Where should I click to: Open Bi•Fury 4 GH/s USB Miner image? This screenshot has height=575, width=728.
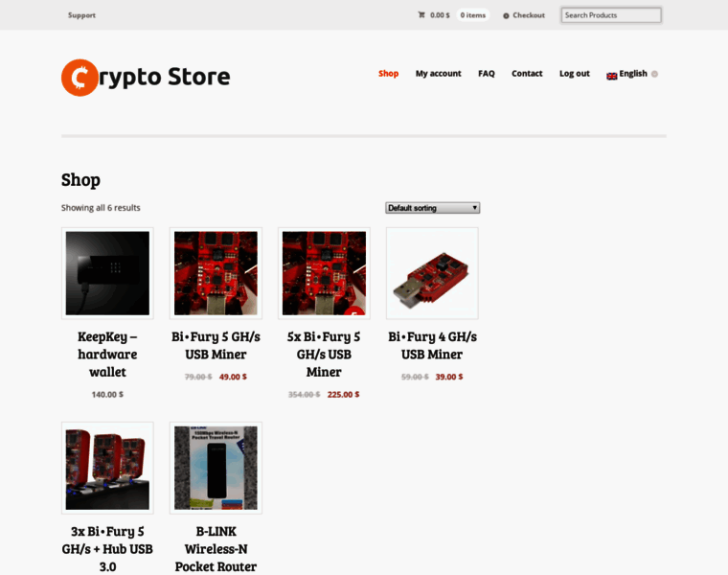(x=432, y=273)
